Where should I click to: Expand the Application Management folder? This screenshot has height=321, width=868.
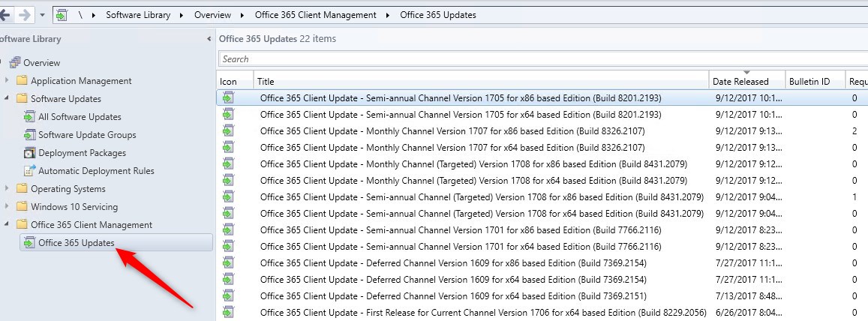[x=7, y=80]
